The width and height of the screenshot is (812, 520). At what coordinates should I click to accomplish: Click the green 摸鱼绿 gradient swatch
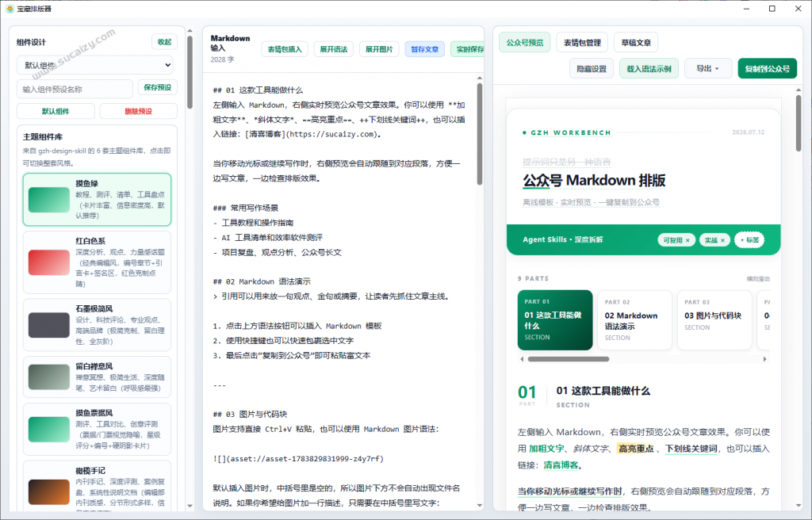click(x=48, y=200)
